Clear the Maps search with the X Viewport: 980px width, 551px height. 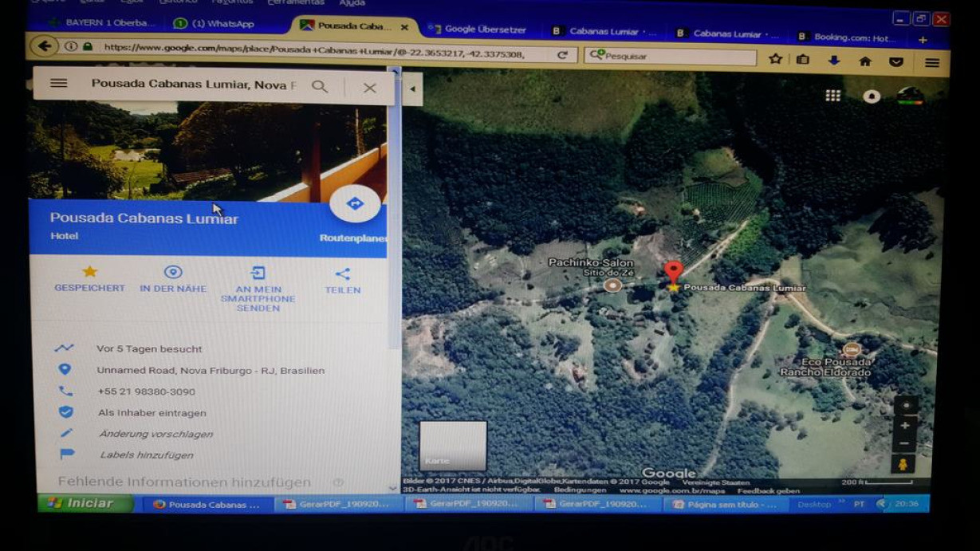click(x=369, y=88)
